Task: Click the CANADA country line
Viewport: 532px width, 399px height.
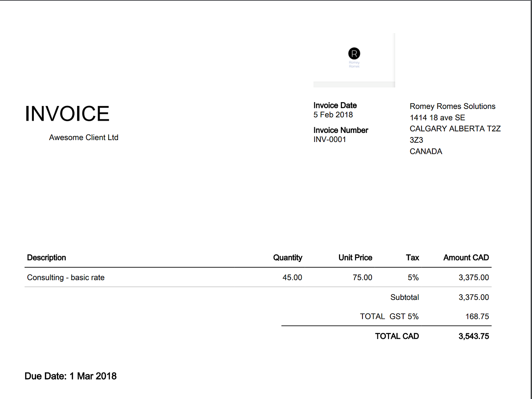Action: 426,151
